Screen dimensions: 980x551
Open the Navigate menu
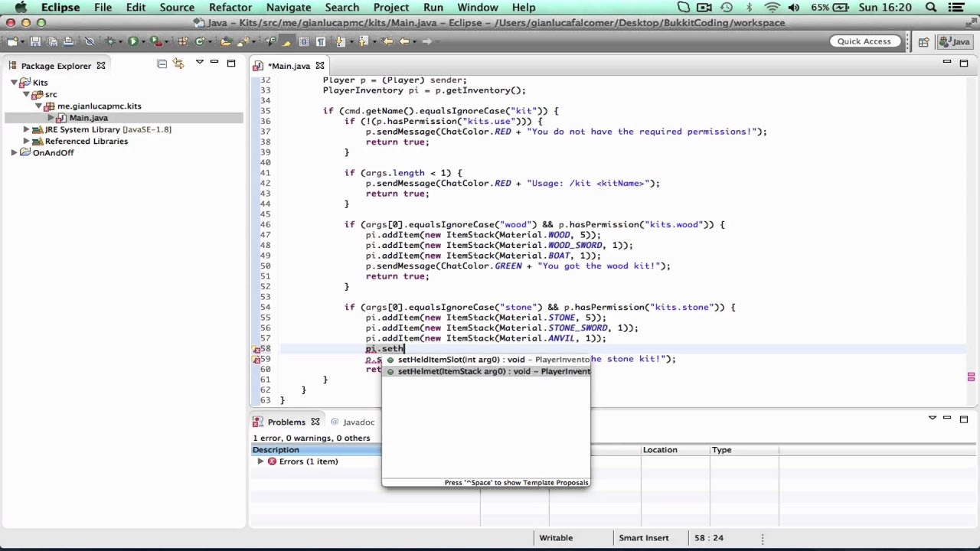[289, 8]
